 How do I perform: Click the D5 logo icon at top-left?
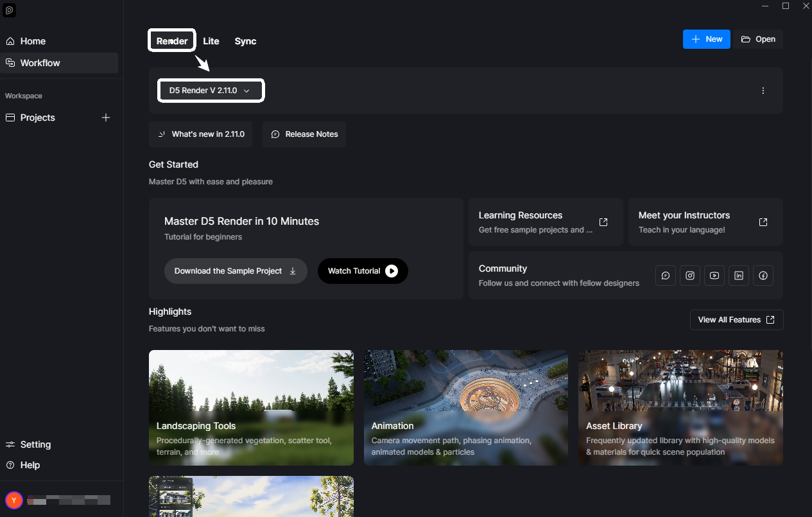(10, 10)
